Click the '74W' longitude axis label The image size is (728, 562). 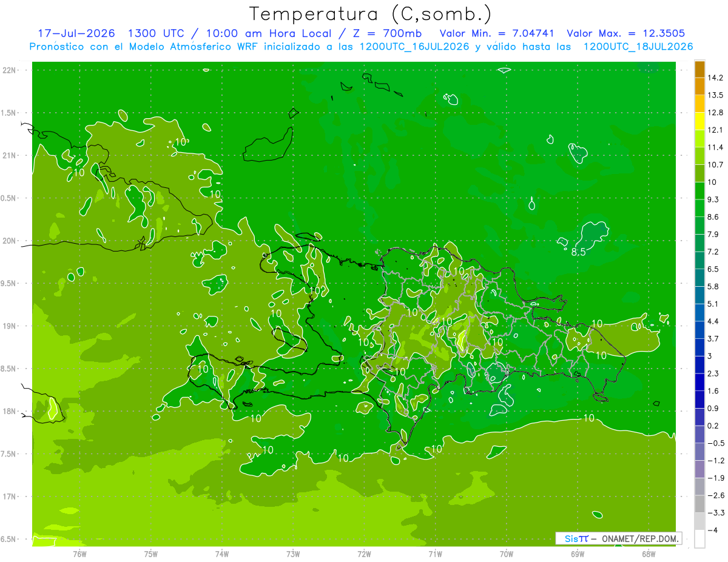(x=222, y=554)
